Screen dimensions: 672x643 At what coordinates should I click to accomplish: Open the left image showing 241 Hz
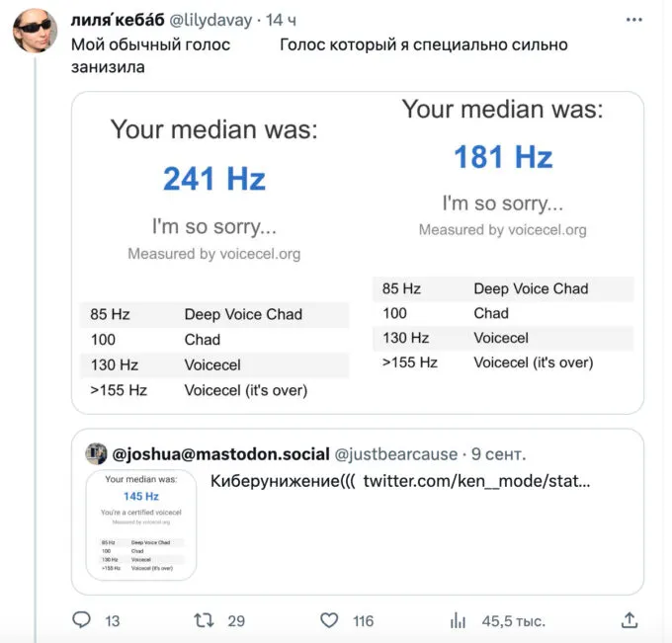pos(214,253)
